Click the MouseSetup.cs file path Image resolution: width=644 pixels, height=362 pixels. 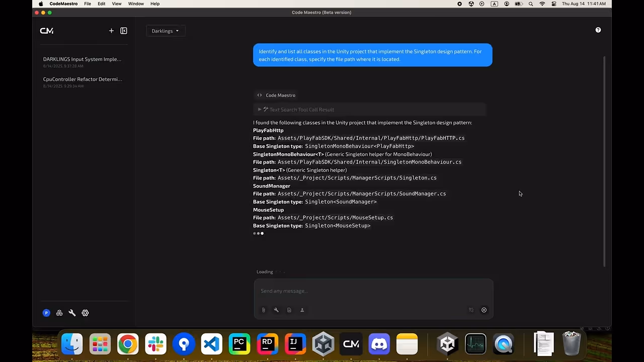click(x=335, y=218)
